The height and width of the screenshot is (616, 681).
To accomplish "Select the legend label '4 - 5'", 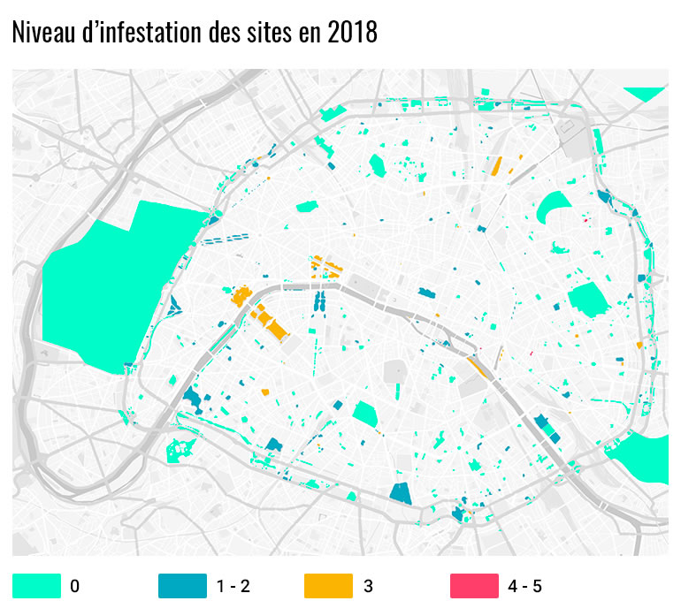I will point(524,586).
